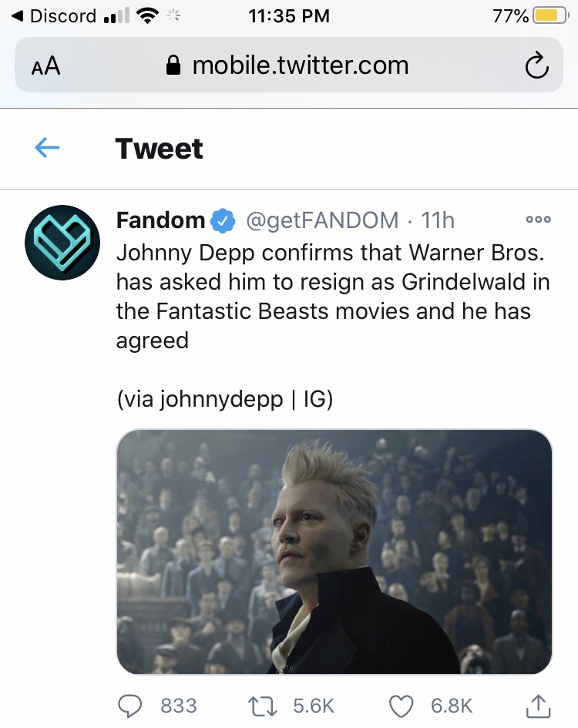The height and width of the screenshot is (728, 578).
Task: Retweet the Fandom tweet
Action: coord(263,706)
